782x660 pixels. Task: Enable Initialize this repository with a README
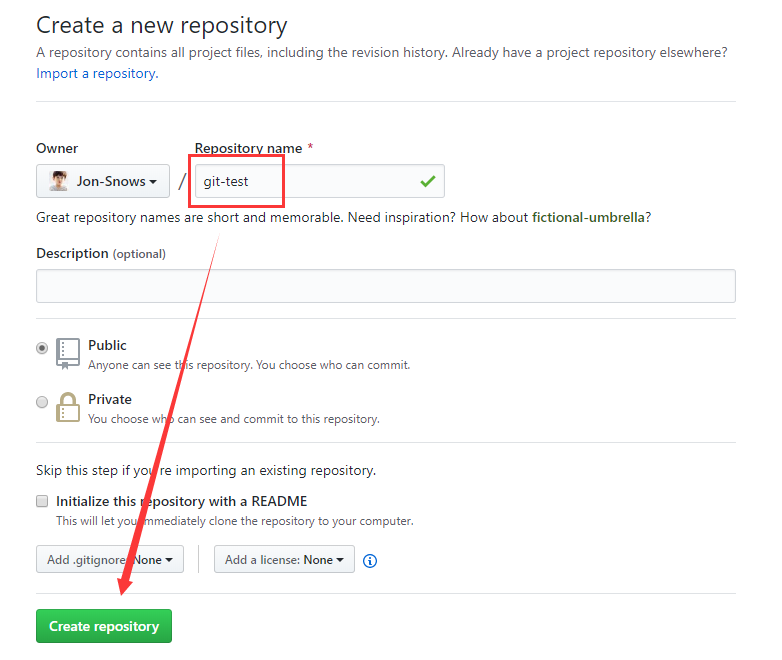pos(42,501)
